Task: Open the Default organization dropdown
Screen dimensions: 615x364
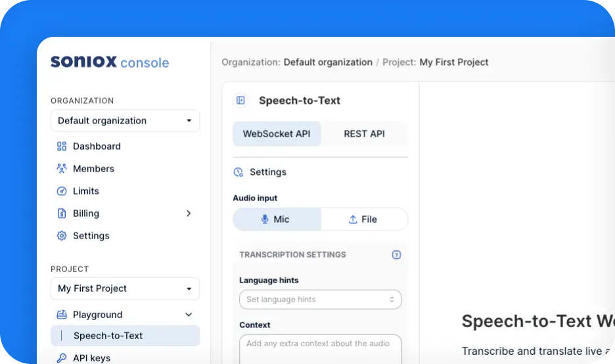Action: pos(125,121)
